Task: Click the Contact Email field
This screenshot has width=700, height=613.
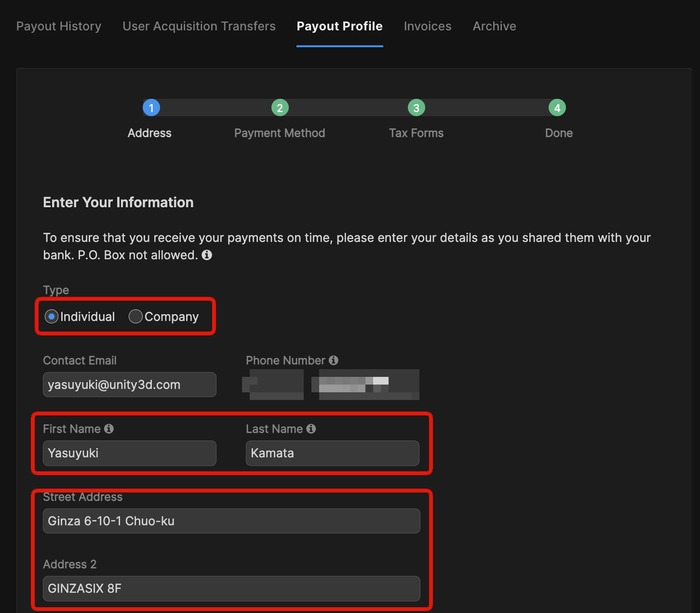Action: pyautogui.click(x=129, y=385)
